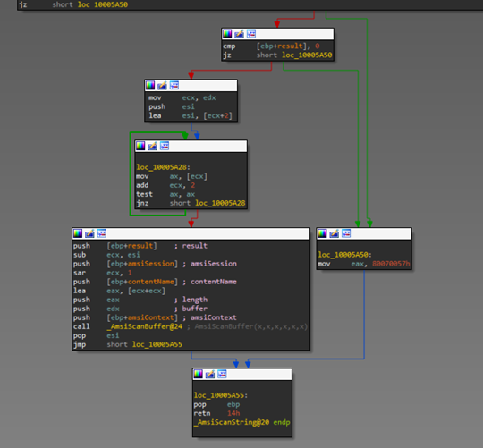Click loc_10005A50 target in the cmp block's jz
This screenshot has width=483, height=448.
coord(307,55)
